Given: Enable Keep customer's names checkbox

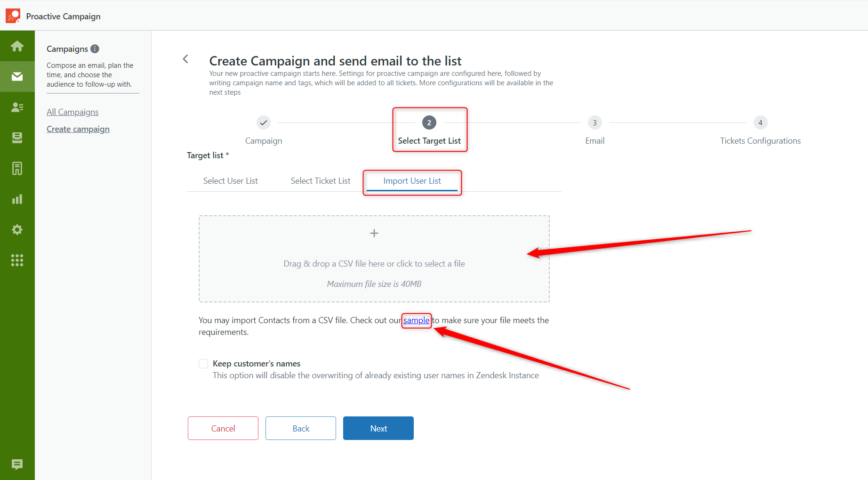Looking at the screenshot, I should [x=203, y=364].
